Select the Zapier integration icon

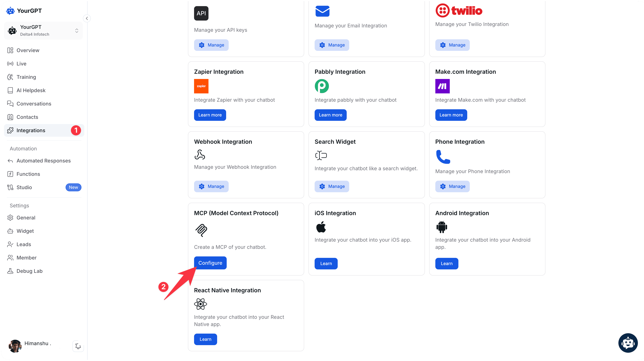(x=201, y=86)
